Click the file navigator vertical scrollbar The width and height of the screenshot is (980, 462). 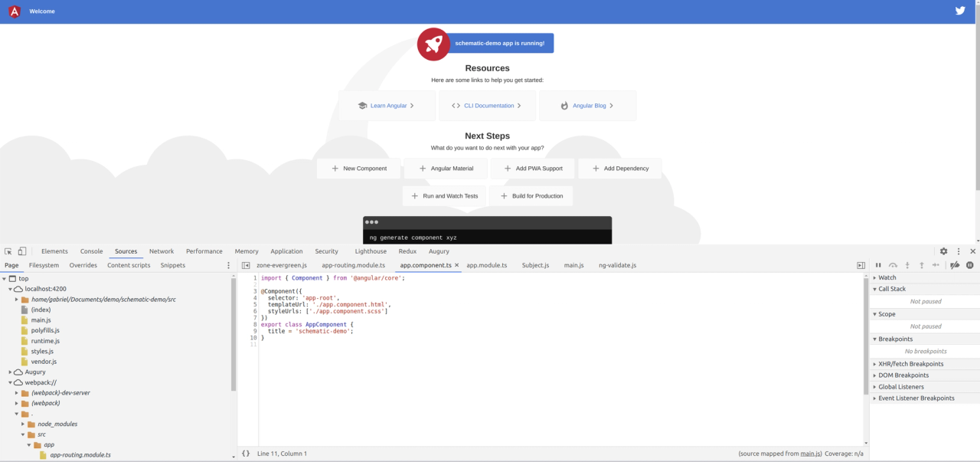pyautogui.click(x=234, y=335)
